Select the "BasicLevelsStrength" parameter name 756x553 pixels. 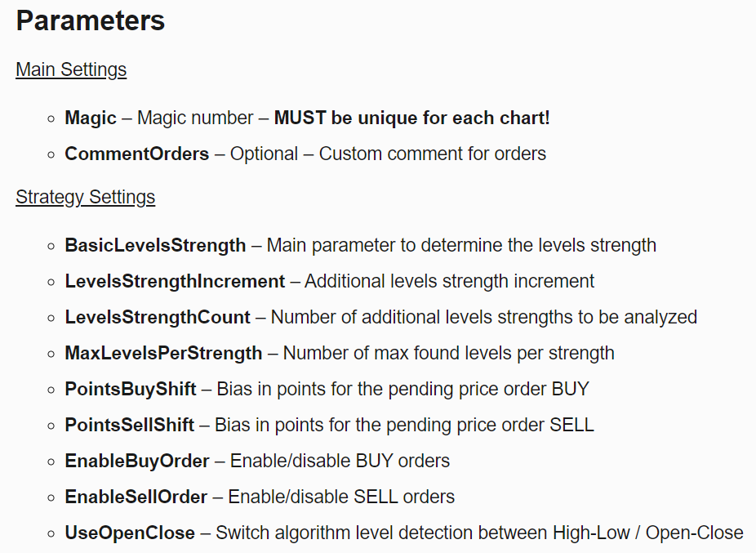155,245
